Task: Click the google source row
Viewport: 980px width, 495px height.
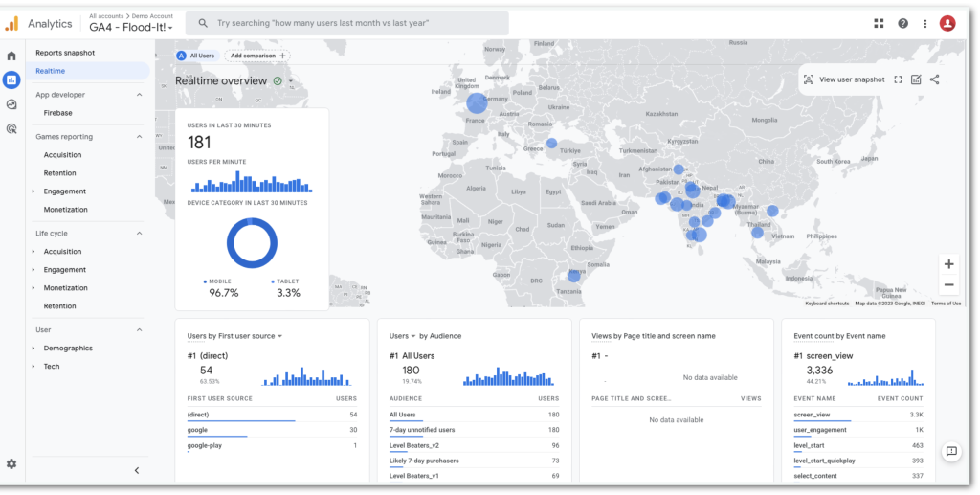Action: pos(272,431)
